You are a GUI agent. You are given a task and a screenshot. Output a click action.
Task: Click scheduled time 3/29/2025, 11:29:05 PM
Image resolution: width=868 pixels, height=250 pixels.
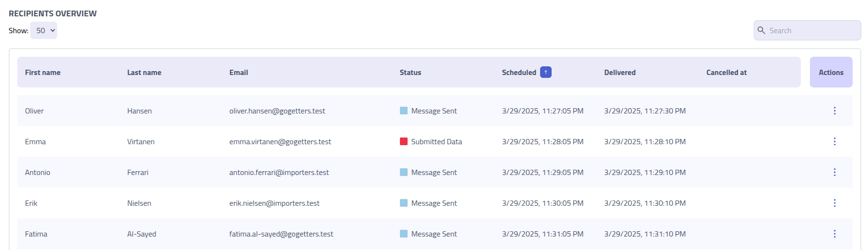coord(542,173)
